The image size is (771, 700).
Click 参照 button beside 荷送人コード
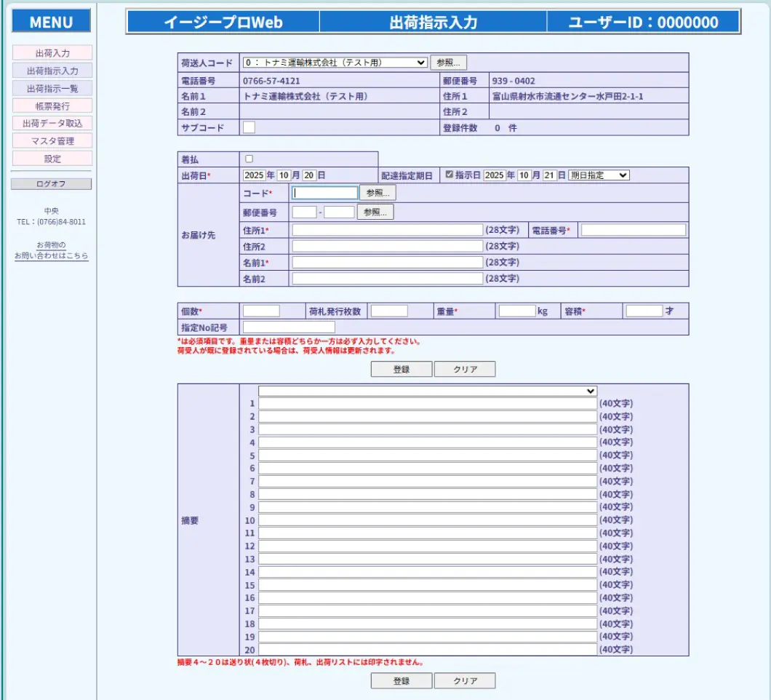[x=449, y=63]
